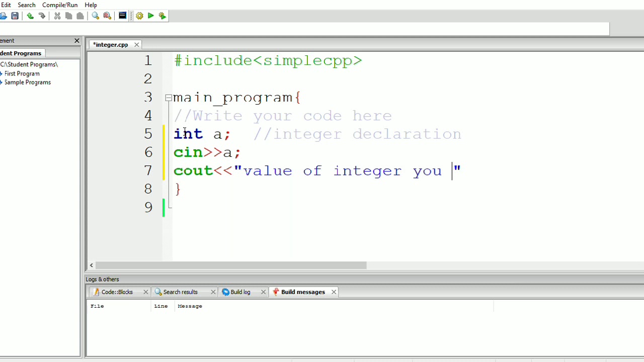Build the program with the gear icon
Screen dimensions: 644x362
[139, 16]
